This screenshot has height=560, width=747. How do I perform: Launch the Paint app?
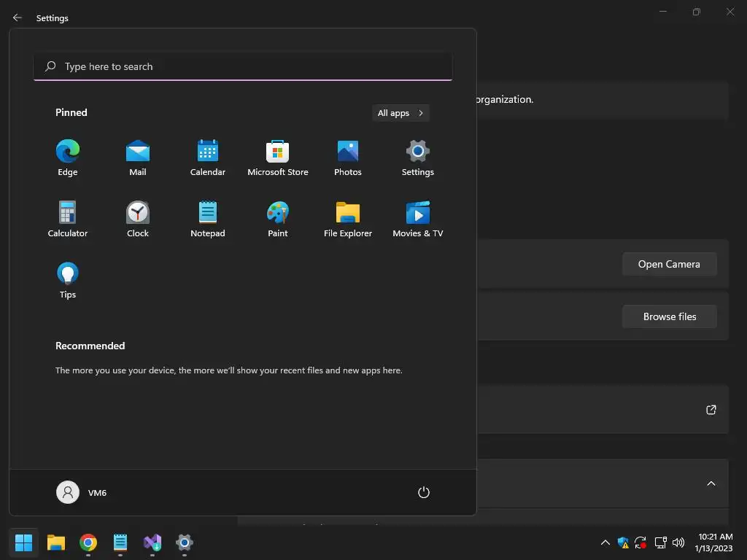pos(278,219)
